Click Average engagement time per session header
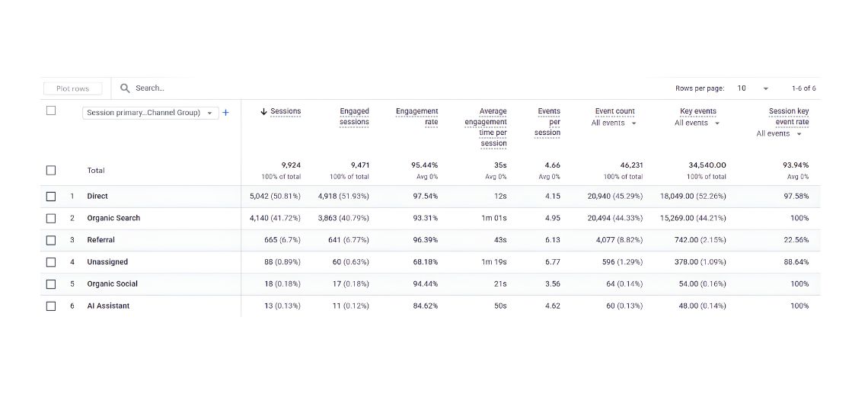Image resolution: width=868 pixels, height=397 pixels. coord(486,127)
